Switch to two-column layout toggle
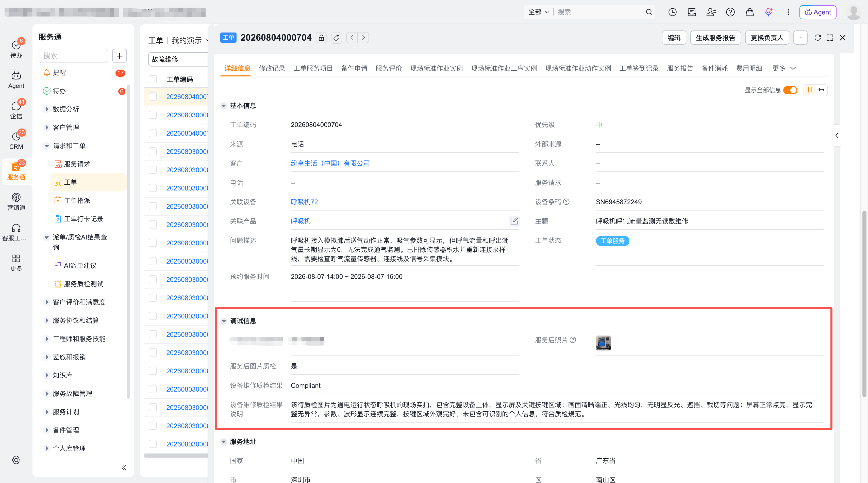Image resolution: width=868 pixels, height=483 pixels. click(810, 90)
